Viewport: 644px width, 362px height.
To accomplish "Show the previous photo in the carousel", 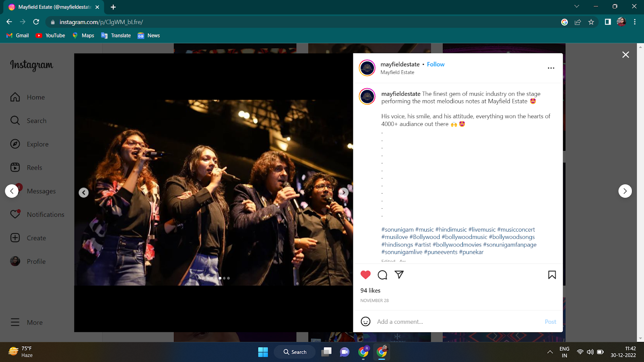I will 84,193.
